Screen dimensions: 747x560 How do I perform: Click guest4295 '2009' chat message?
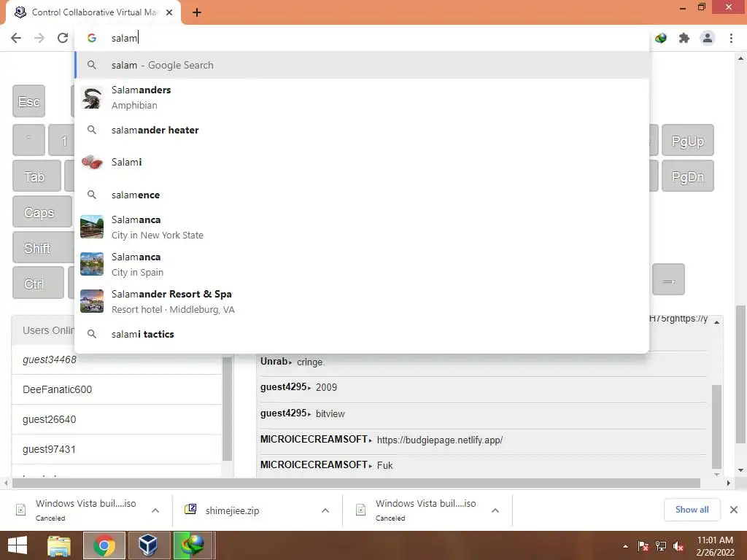click(x=483, y=387)
